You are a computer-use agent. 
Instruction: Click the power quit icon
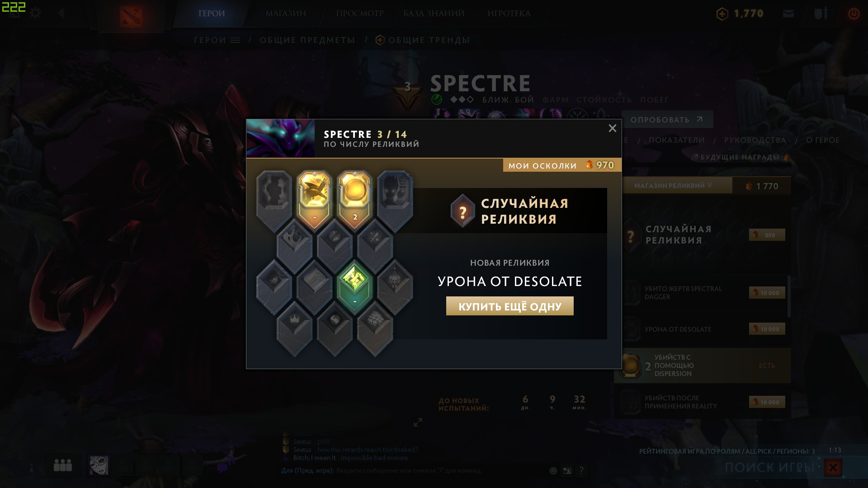click(x=854, y=14)
